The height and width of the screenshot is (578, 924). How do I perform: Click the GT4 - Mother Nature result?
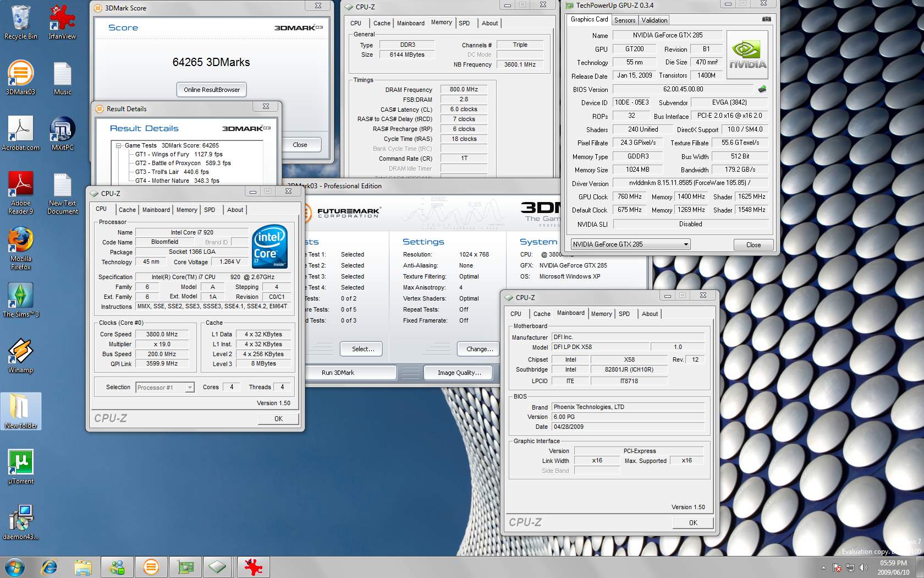point(177,181)
